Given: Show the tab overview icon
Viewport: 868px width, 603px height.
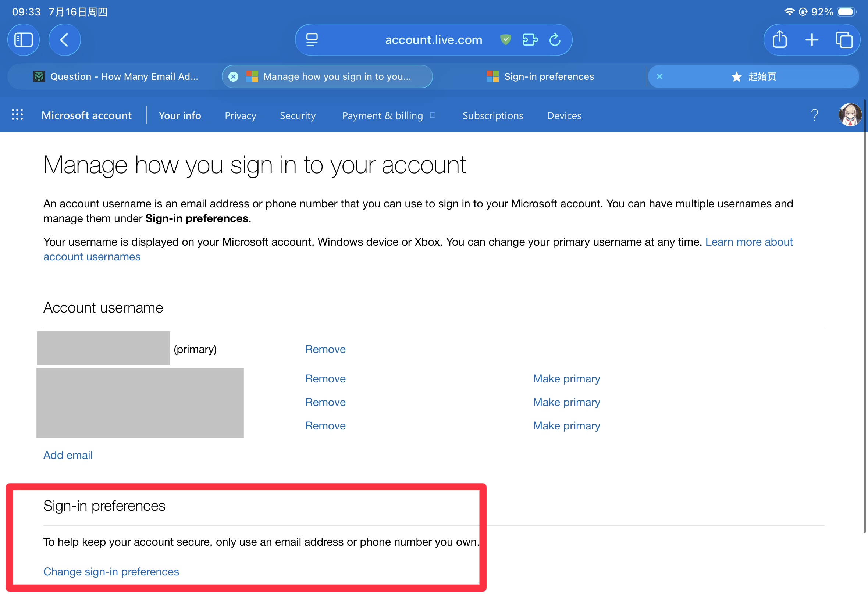Looking at the screenshot, I should (844, 40).
